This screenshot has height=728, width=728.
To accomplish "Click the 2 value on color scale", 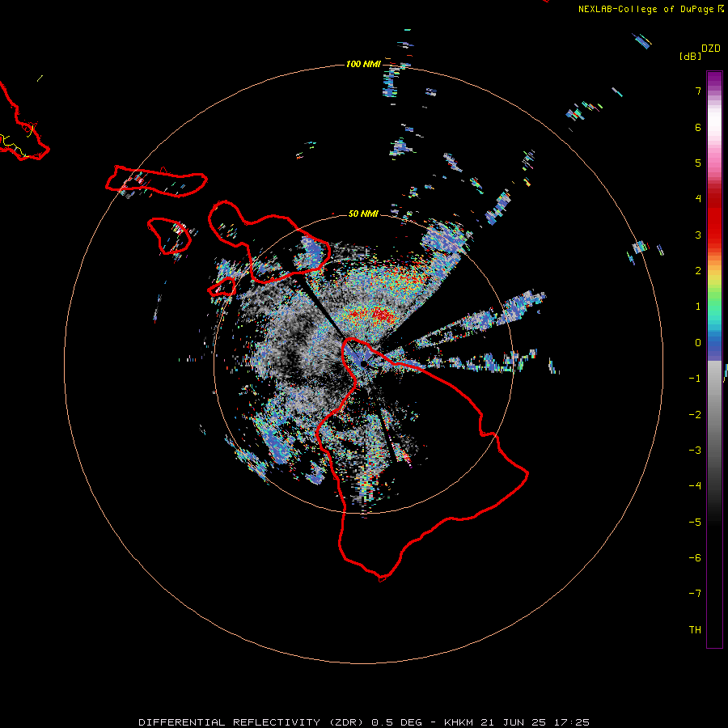I will [x=698, y=271].
